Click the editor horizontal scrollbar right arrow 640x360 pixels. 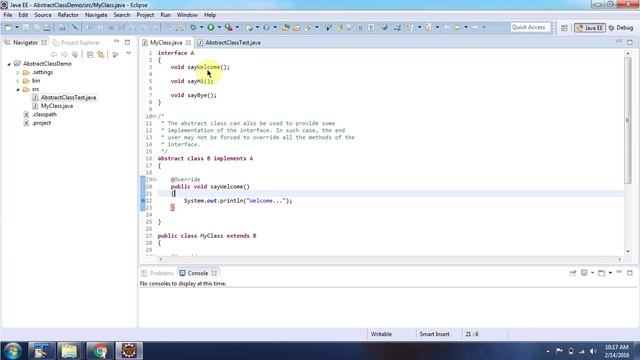click(x=620, y=259)
